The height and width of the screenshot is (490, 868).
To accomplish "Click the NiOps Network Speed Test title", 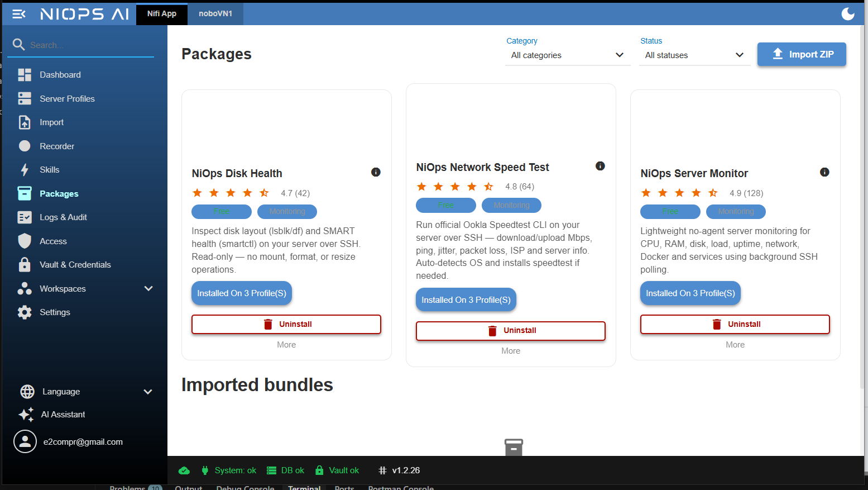I will (483, 167).
